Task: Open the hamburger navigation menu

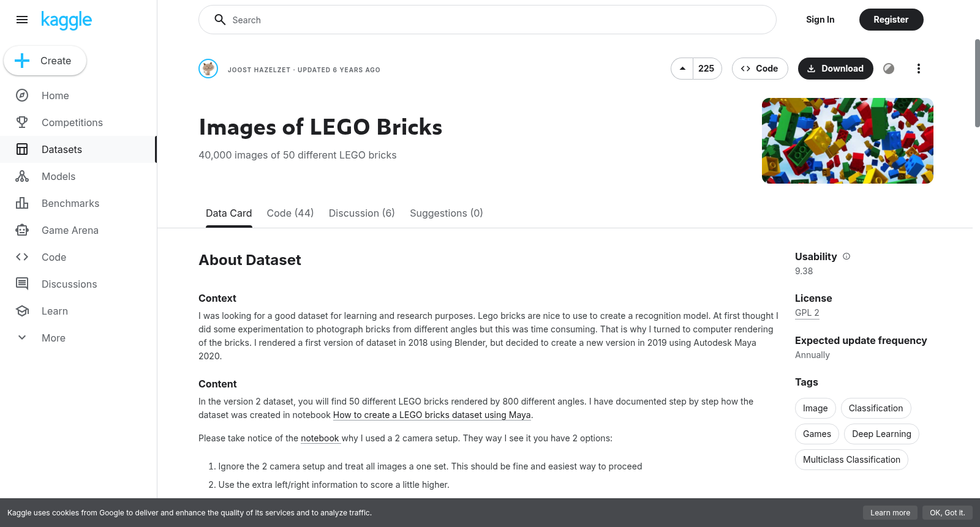Action: click(x=22, y=20)
